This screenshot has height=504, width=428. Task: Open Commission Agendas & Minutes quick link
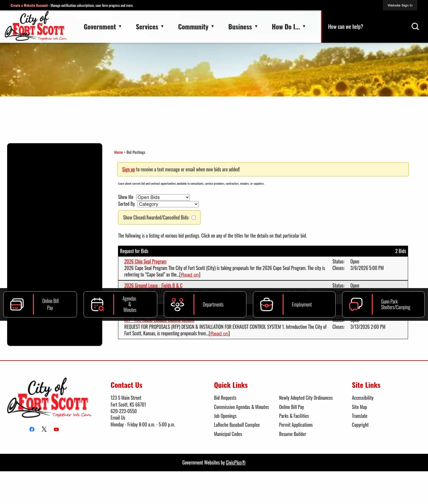[x=241, y=407]
